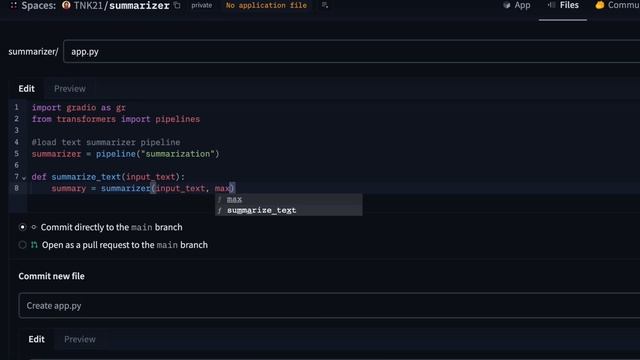
Task: Select the Preview tab above the code editor
Action: pos(70,89)
